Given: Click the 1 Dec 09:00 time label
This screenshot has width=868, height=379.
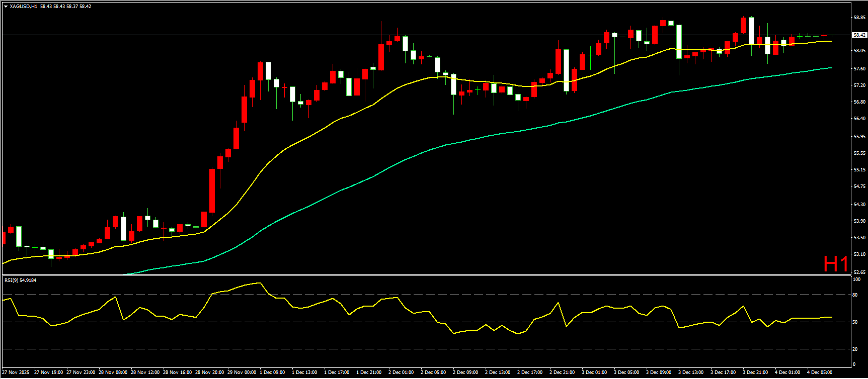Looking at the screenshot, I should (272, 372).
